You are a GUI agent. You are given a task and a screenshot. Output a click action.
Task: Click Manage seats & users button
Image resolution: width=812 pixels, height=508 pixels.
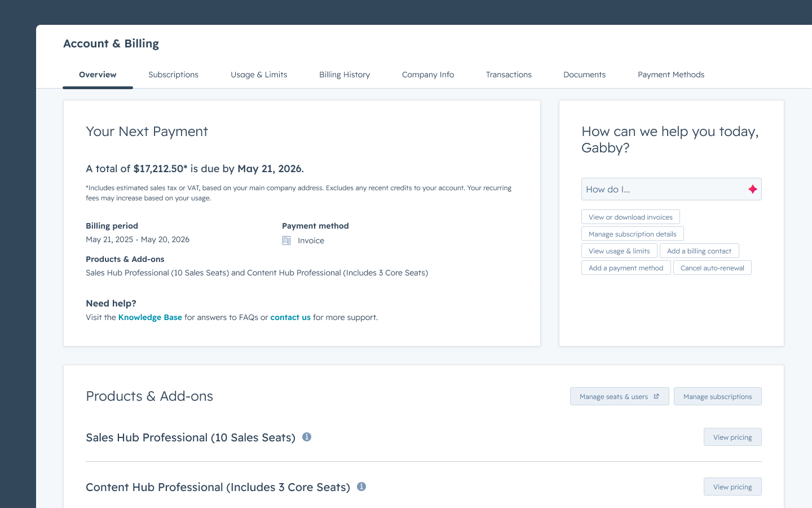click(619, 396)
